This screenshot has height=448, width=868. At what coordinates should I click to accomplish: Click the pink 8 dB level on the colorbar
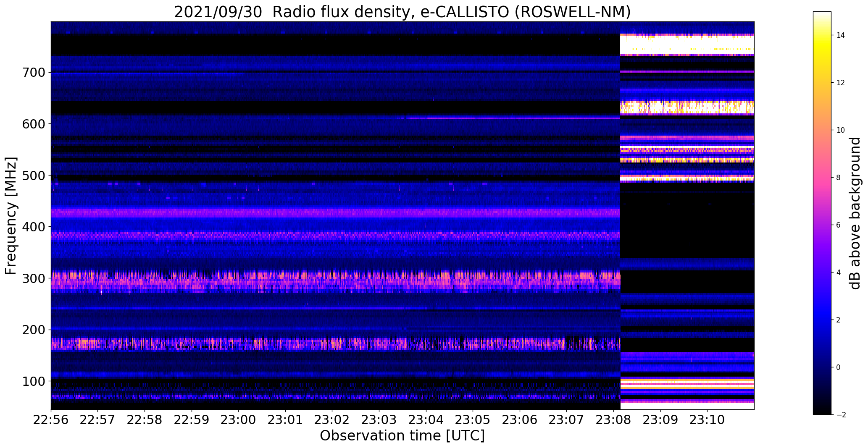click(x=822, y=178)
